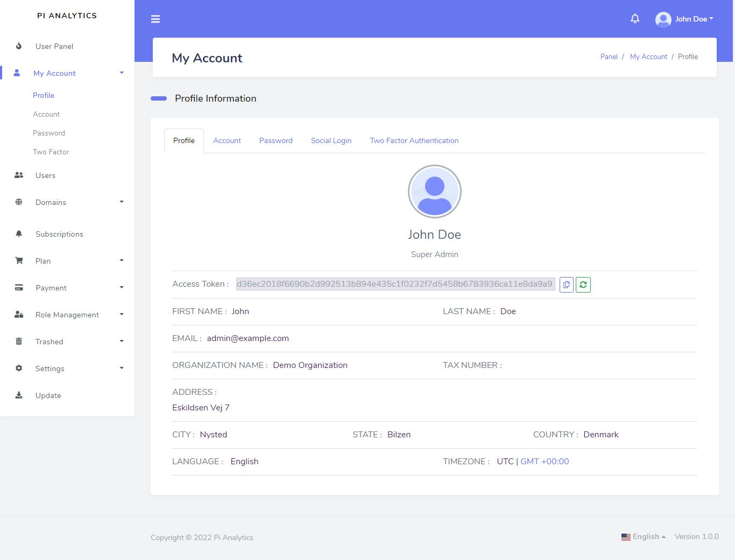
Task: Open the English language selector in footer
Action: pyautogui.click(x=644, y=537)
